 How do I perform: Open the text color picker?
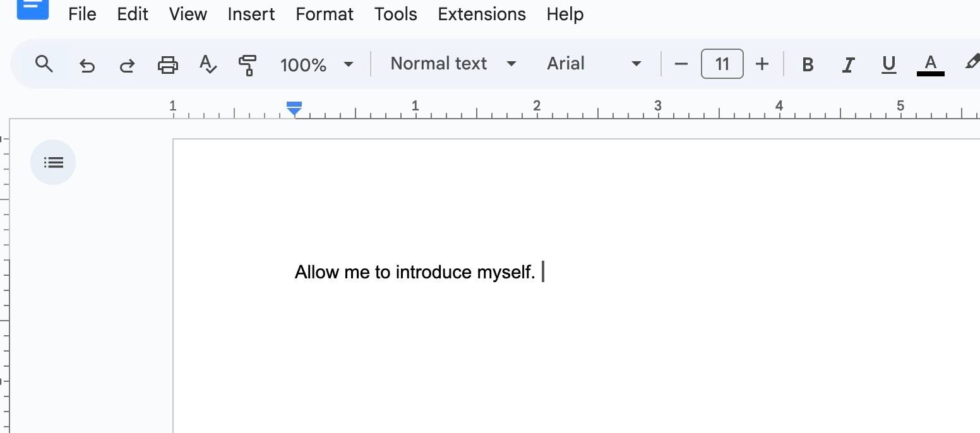pyautogui.click(x=930, y=65)
